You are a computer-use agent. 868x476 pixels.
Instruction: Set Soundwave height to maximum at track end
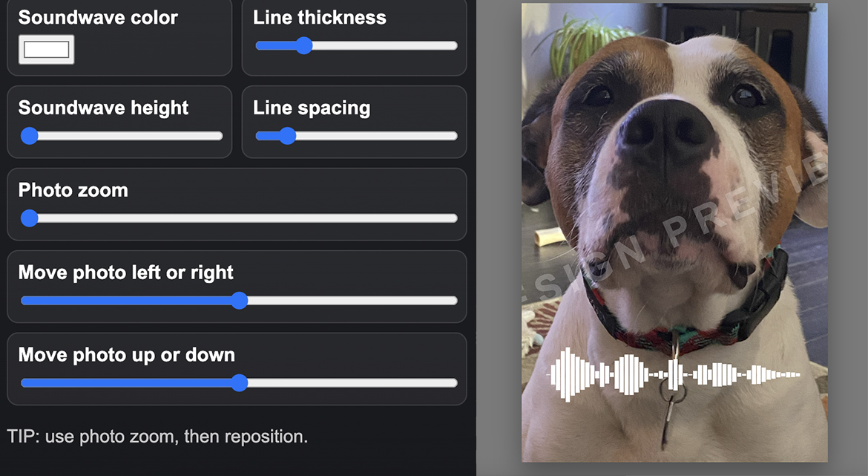pyautogui.click(x=219, y=136)
